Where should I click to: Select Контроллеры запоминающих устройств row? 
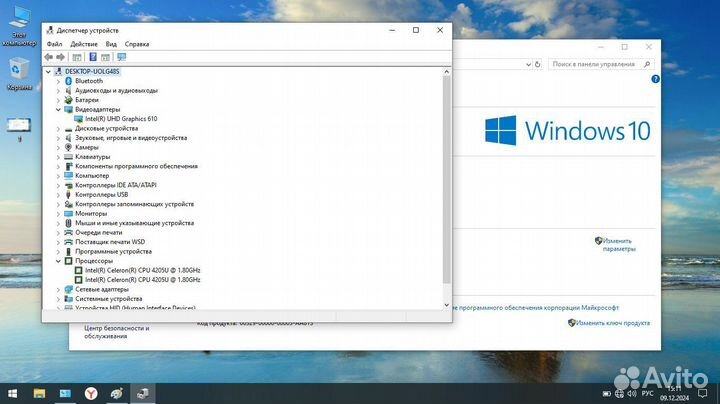click(134, 204)
